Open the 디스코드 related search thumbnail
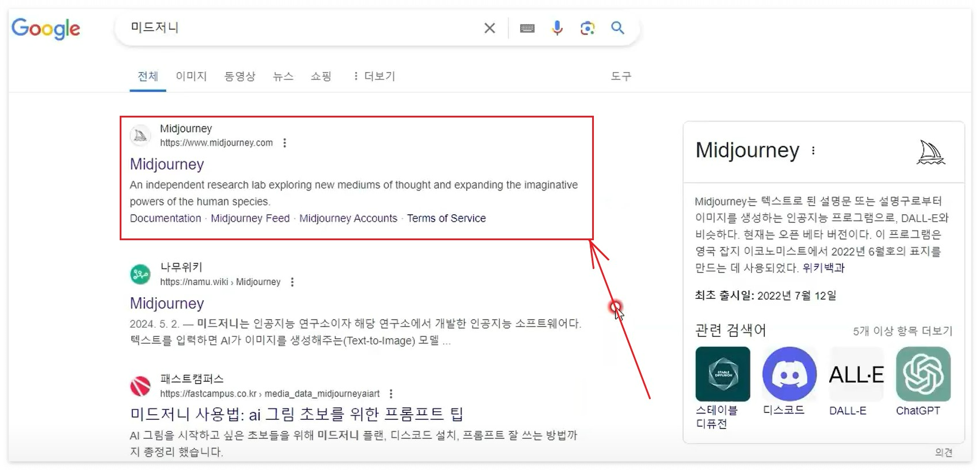The image size is (980, 470). [x=790, y=374]
